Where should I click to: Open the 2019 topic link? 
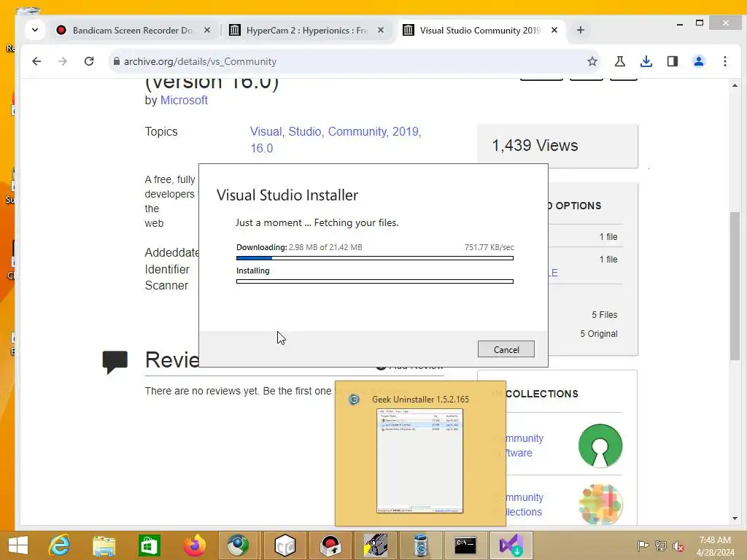(x=406, y=132)
